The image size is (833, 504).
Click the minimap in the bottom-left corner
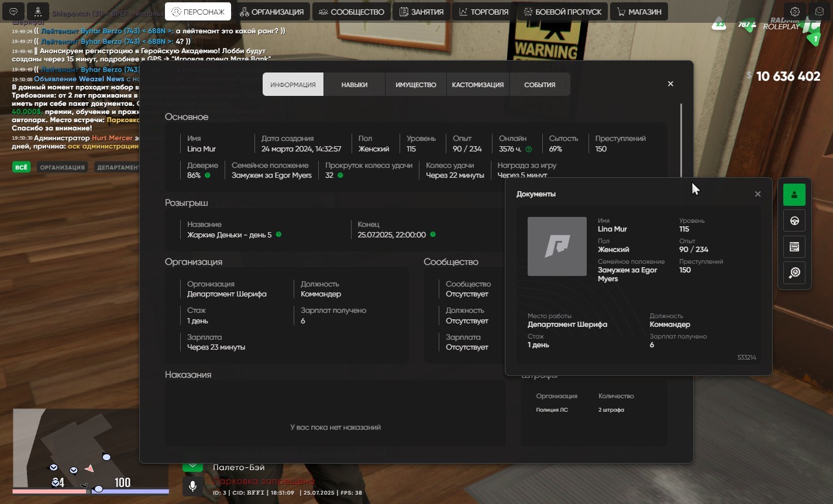[x=90, y=448]
